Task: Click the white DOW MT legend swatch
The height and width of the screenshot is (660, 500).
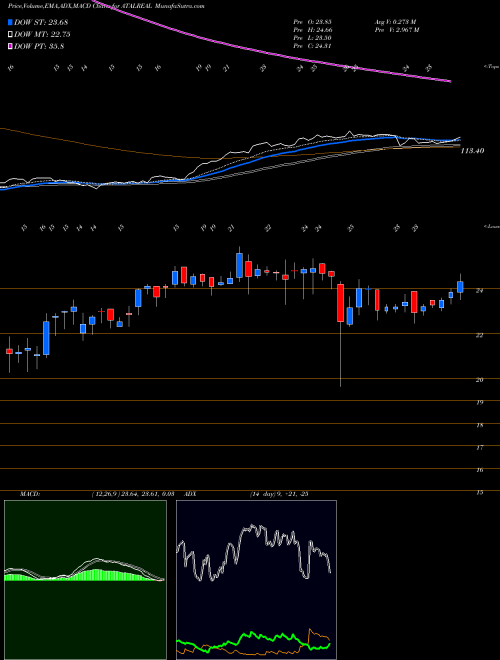Action: [x=10, y=35]
